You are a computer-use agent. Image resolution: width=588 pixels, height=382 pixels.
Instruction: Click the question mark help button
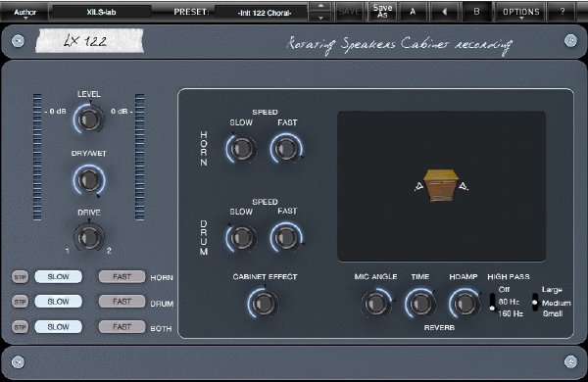(563, 12)
